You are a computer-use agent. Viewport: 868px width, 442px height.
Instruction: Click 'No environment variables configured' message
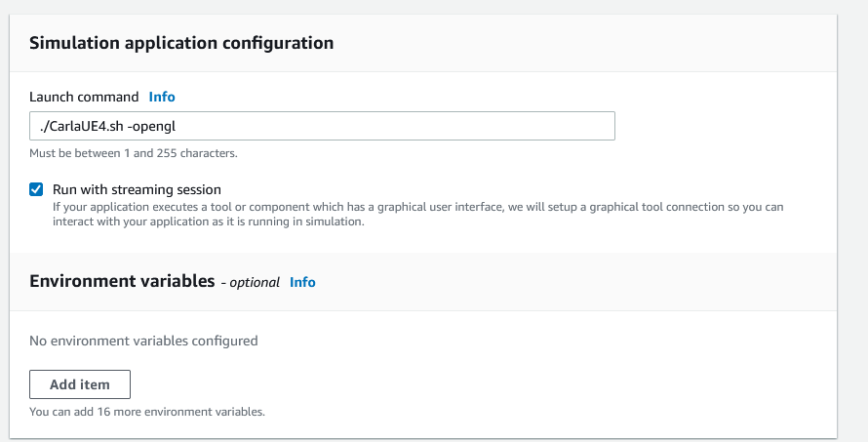tap(143, 341)
